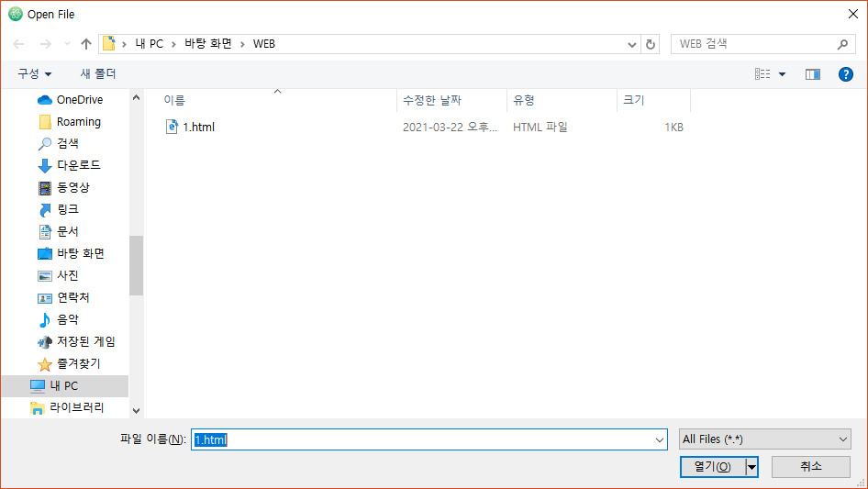Open the view options dropdown arrow
Image resolution: width=868 pixels, height=489 pixels.
coord(782,74)
